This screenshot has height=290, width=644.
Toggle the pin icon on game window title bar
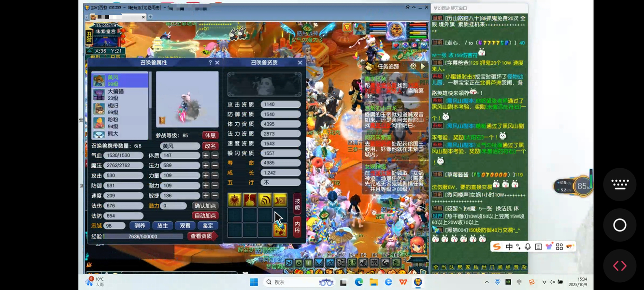pos(407,7)
